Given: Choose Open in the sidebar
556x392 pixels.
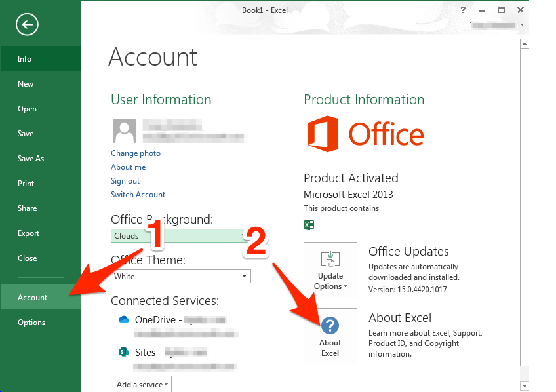Looking at the screenshot, I should click(x=41, y=108).
